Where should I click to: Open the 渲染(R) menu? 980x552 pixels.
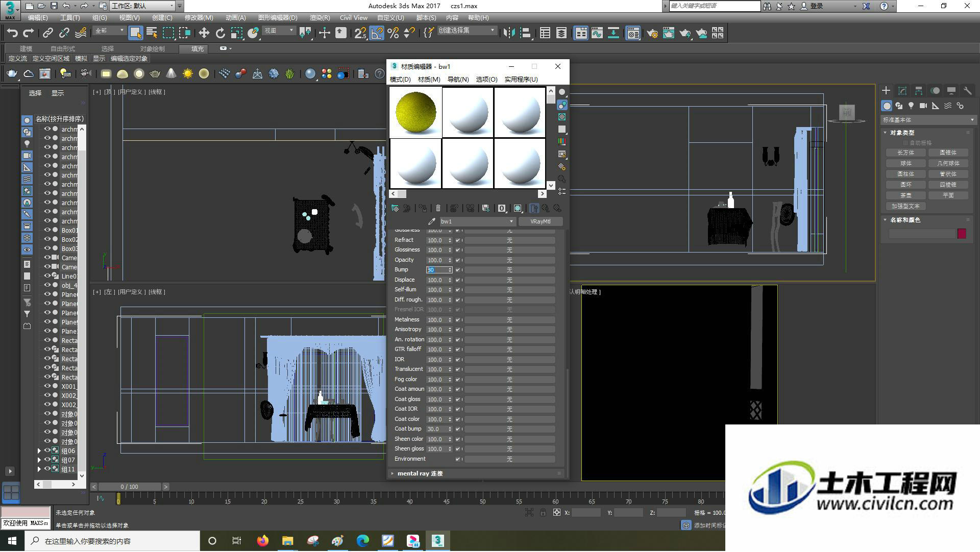click(320, 18)
